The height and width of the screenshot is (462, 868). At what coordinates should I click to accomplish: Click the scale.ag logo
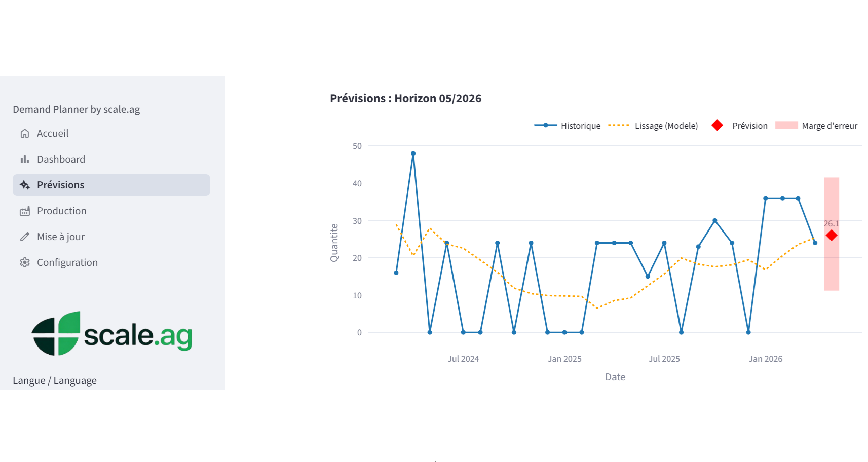click(x=112, y=333)
